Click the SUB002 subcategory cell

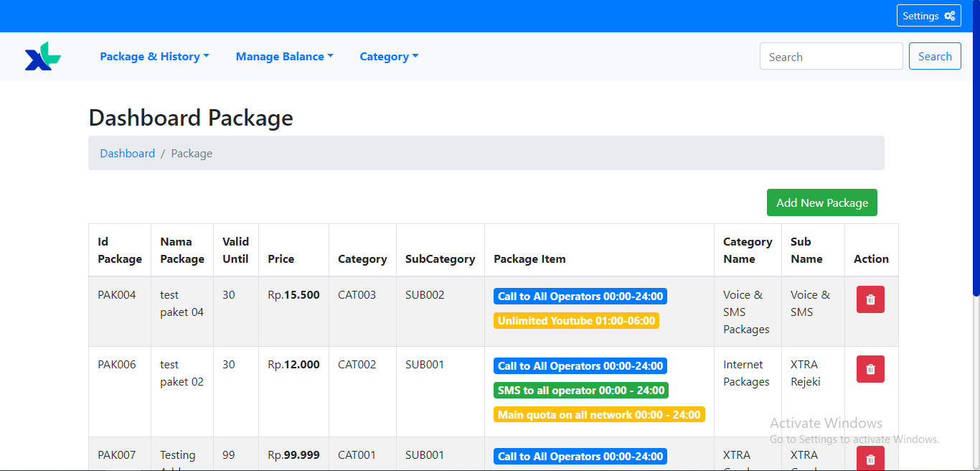coord(440,312)
